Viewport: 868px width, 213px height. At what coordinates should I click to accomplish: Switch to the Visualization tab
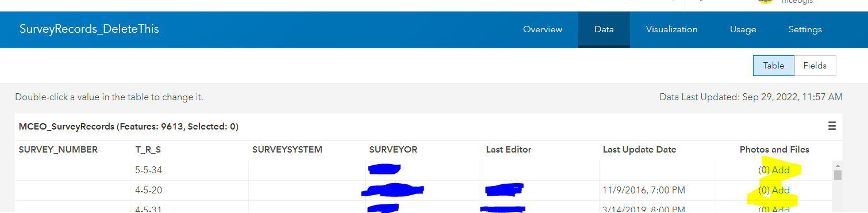tap(672, 29)
